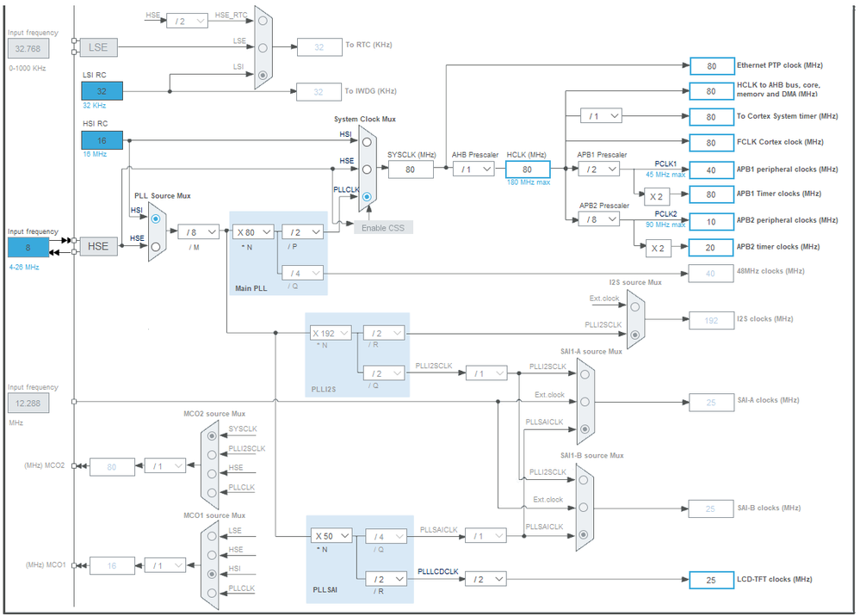Click the FCLK Cortex clock value field
The image size is (860, 616).
711,143
